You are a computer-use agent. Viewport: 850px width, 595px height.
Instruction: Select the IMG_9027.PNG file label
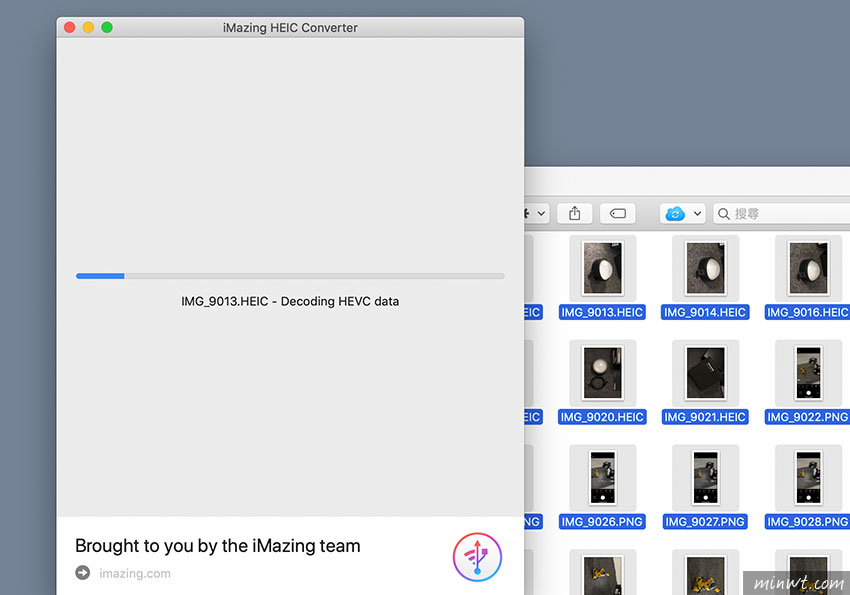click(x=705, y=521)
